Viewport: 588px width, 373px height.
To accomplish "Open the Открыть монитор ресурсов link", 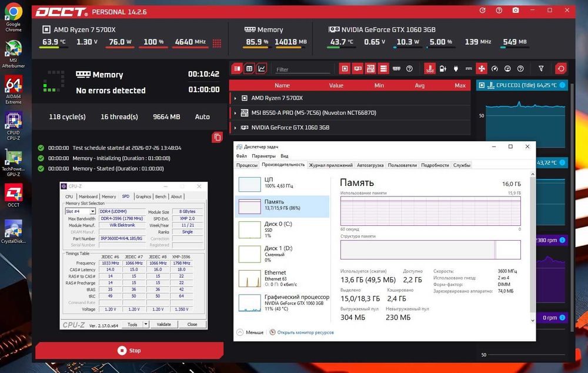I will coord(305,332).
